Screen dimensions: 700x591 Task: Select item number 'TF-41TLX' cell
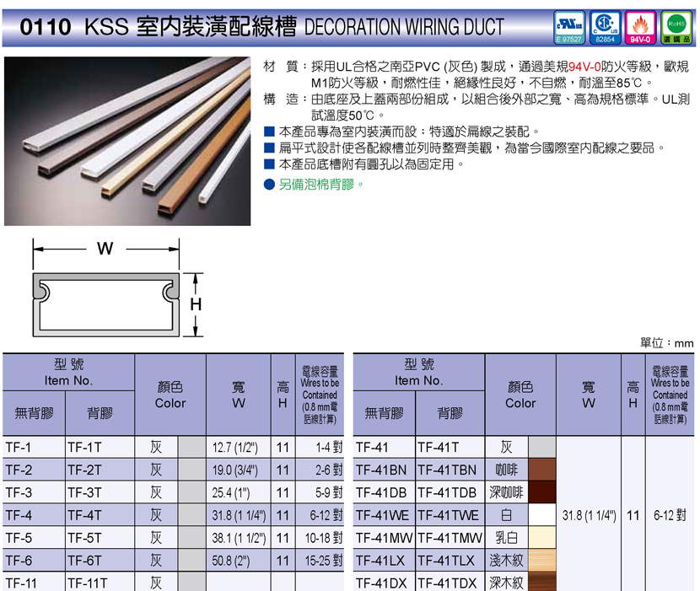[450, 560]
